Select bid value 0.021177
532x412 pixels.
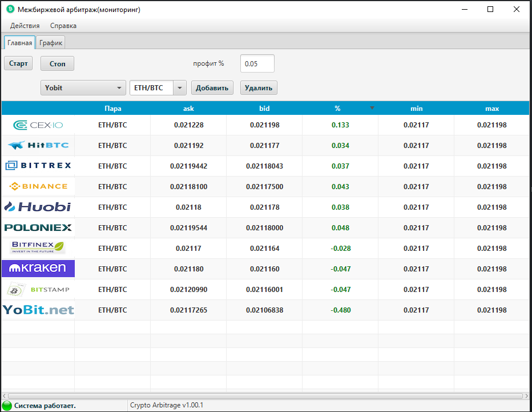tap(265, 145)
